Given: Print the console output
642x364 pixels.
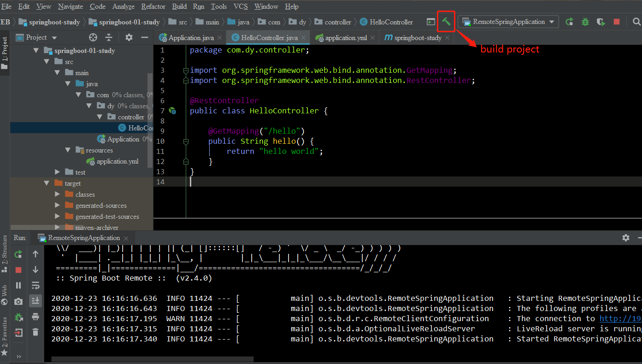Looking at the screenshot, I should [35, 317].
